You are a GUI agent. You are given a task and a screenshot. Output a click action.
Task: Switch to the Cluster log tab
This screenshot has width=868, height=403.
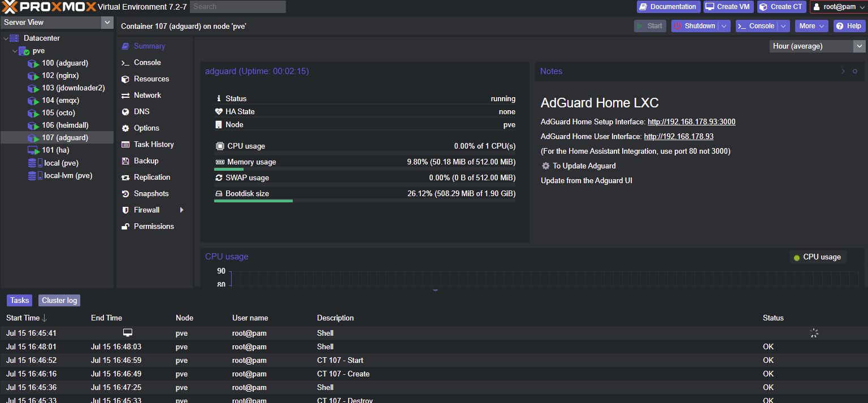[59, 301]
